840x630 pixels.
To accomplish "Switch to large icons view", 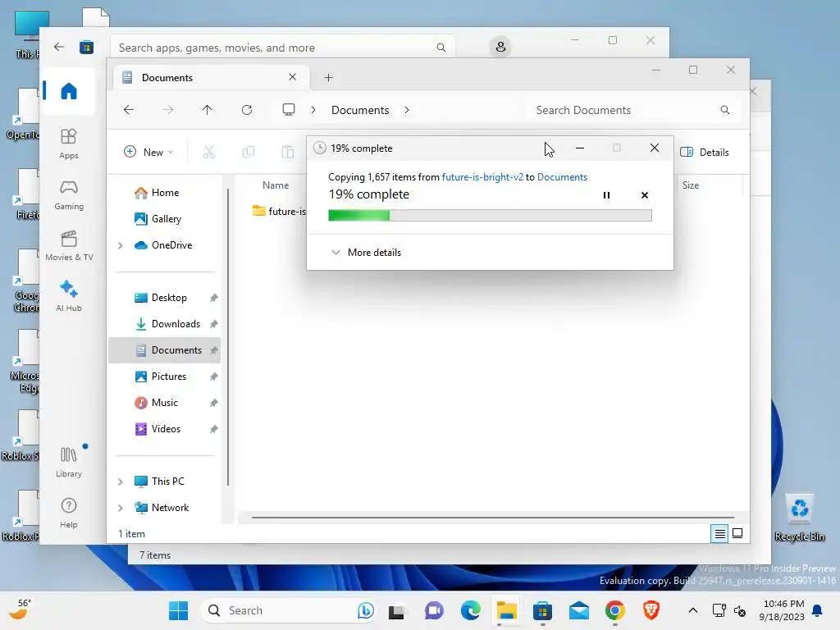I will (x=737, y=533).
